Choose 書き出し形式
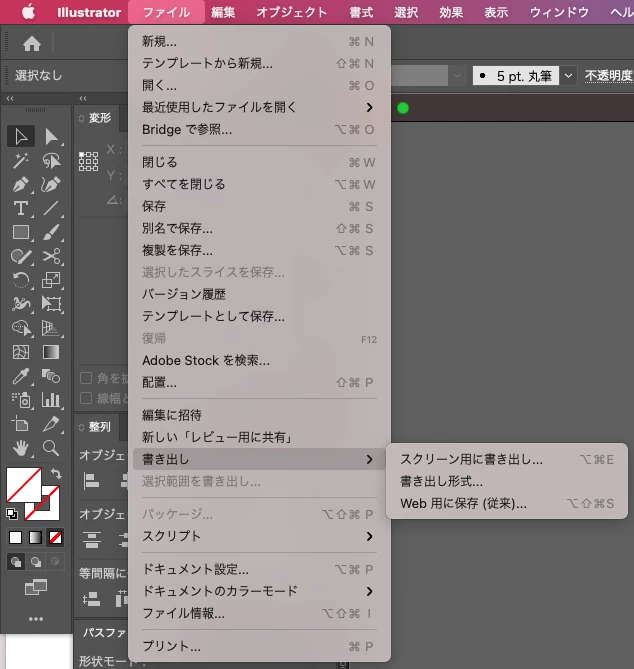The image size is (634, 669). pos(507,481)
